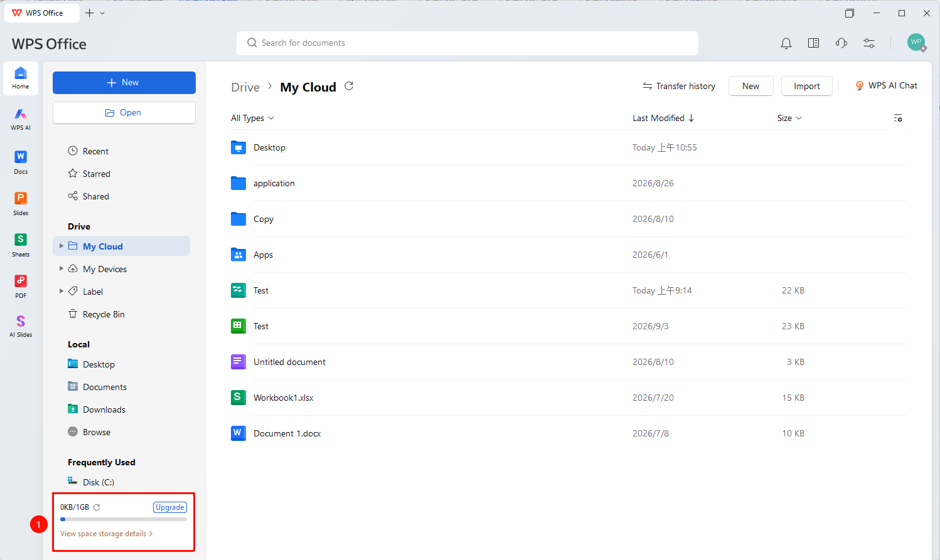Sort by Last Modified column
Image resolution: width=940 pixels, height=560 pixels.
coord(663,118)
